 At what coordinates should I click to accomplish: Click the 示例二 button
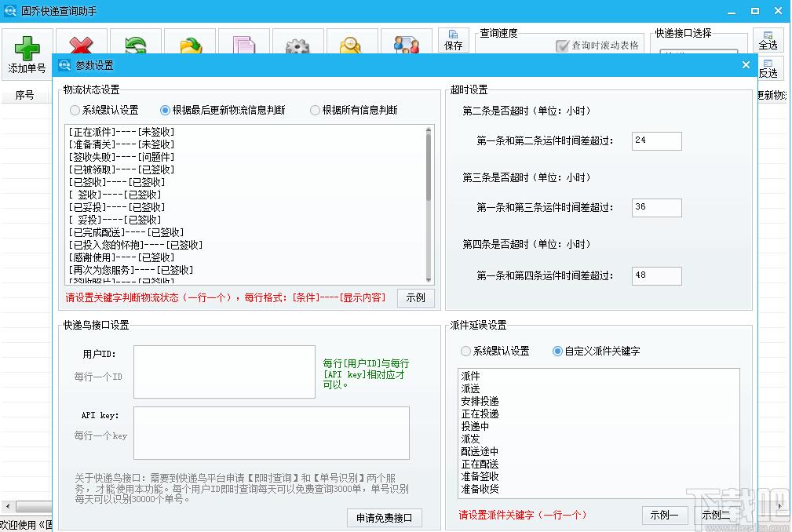pos(716,516)
